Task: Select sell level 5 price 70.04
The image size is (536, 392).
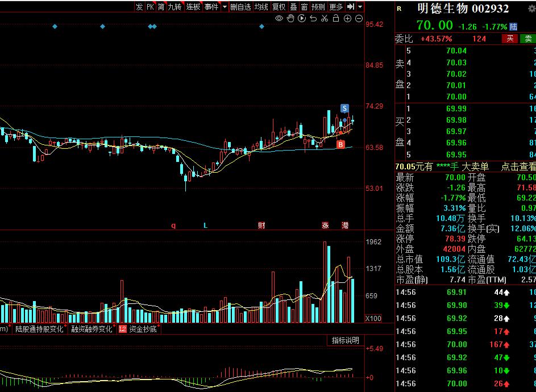Action: tap(456, 51)
